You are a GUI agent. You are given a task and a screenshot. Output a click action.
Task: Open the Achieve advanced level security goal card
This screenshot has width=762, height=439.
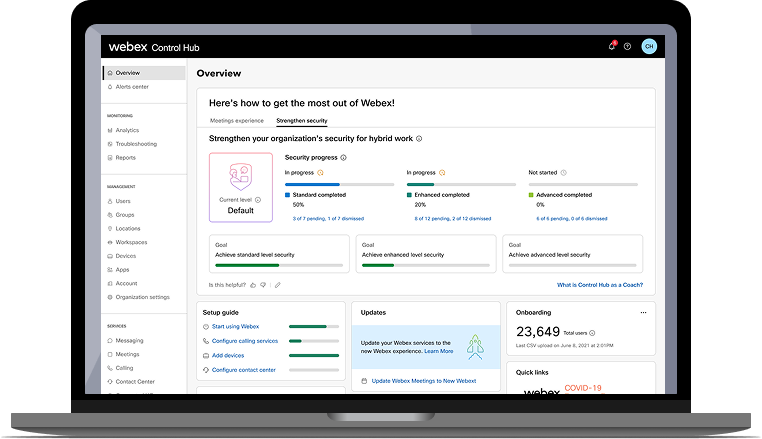[x=572, y=254]
